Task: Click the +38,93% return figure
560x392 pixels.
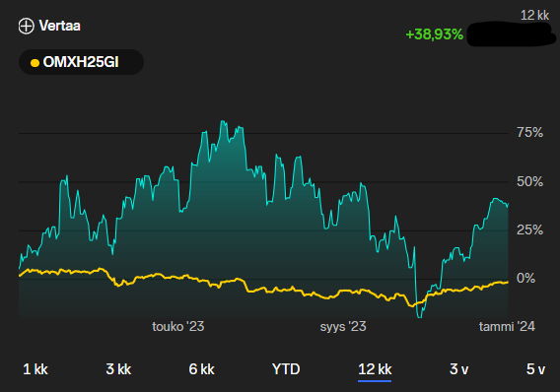Action: (434, 34)
